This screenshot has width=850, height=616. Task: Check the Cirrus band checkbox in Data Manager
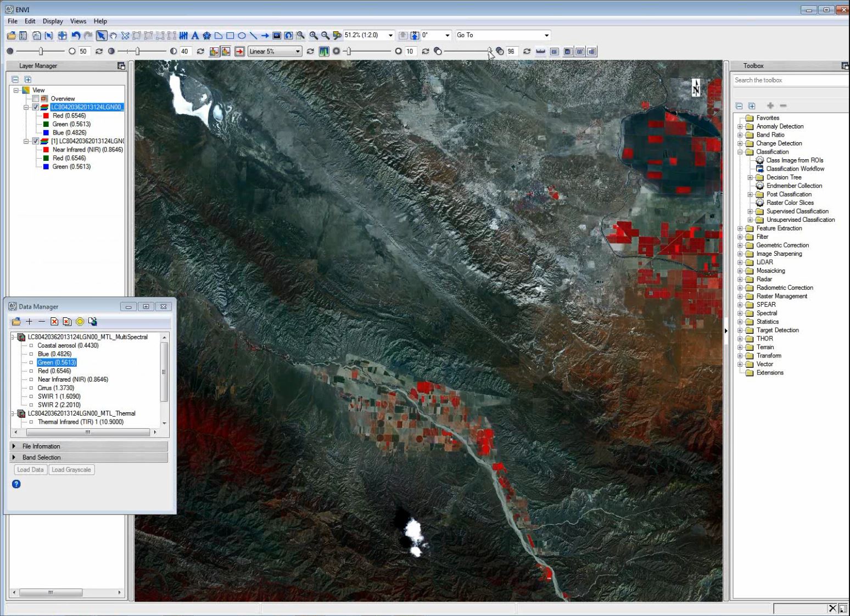tap(31, 388)
